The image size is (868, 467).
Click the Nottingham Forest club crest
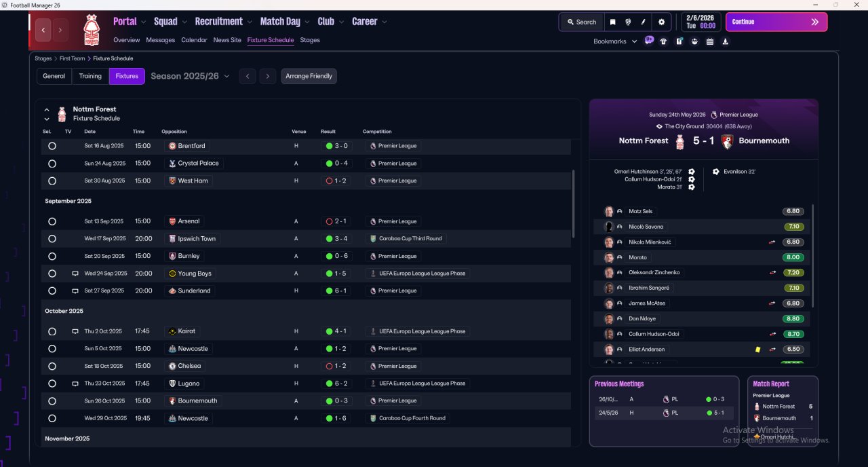pos(91,30)
